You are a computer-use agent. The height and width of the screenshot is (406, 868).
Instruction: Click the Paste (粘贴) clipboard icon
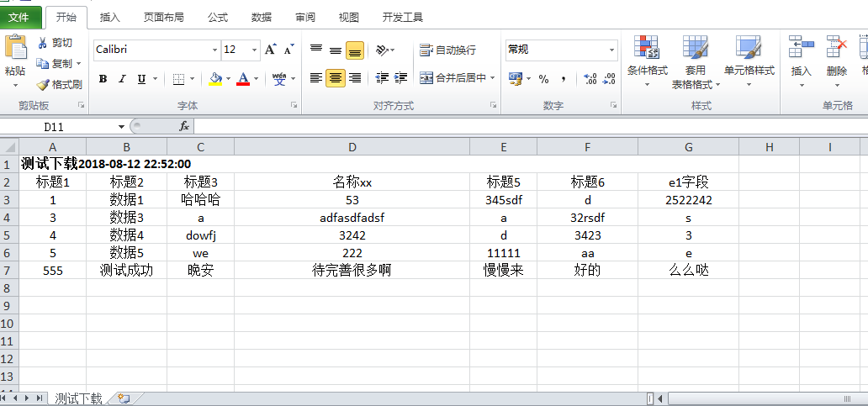point(14,50)
